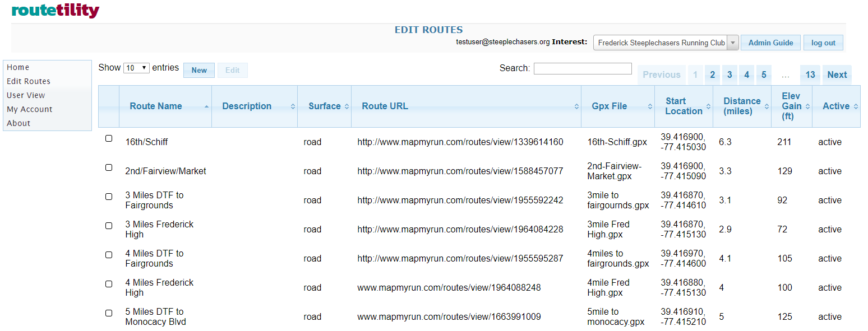Screen dimensions: 868x331
Task: Open My Account in sidebar
Action: point(30,109)
